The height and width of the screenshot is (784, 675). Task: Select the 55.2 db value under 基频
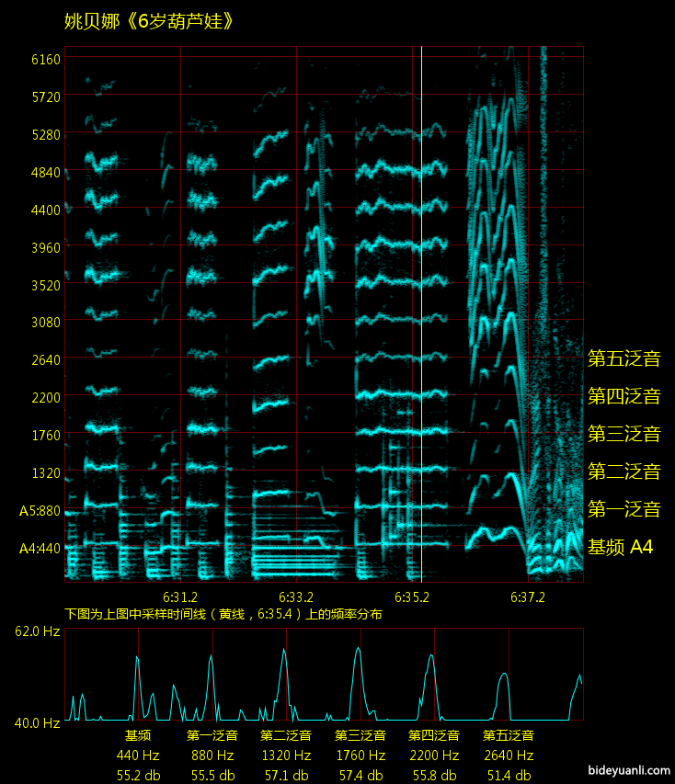coord(138,775)
